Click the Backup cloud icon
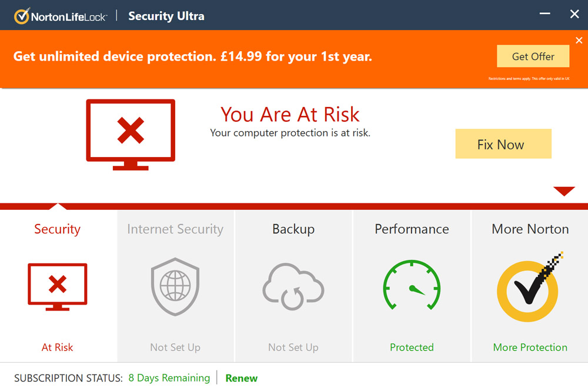The height and width of the screenshot is (391, 588). tap(293, 286)
